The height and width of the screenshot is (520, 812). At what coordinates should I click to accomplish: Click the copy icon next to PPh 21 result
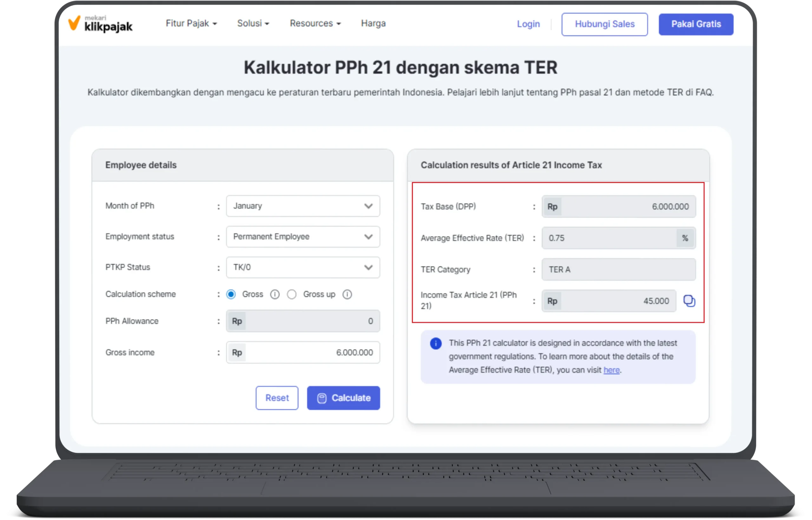(x=689, y=301)
